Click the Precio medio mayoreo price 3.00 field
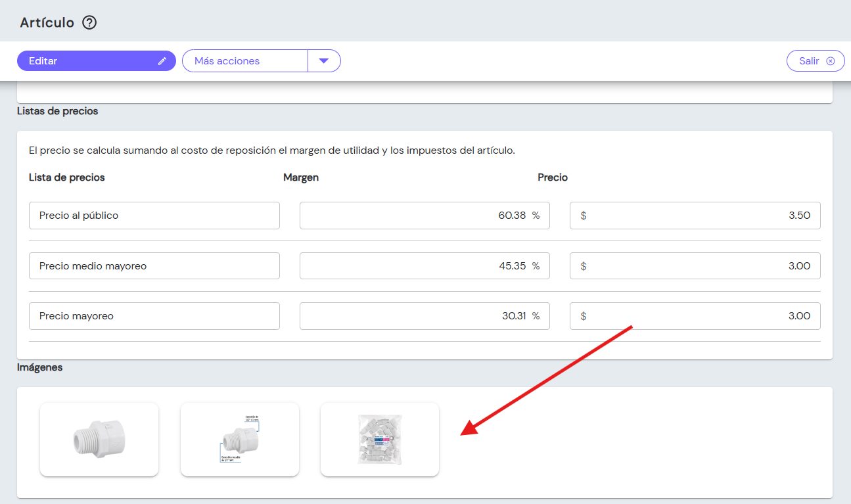The height and width of the screenshot is (504, 851). [x=695, y=266]
